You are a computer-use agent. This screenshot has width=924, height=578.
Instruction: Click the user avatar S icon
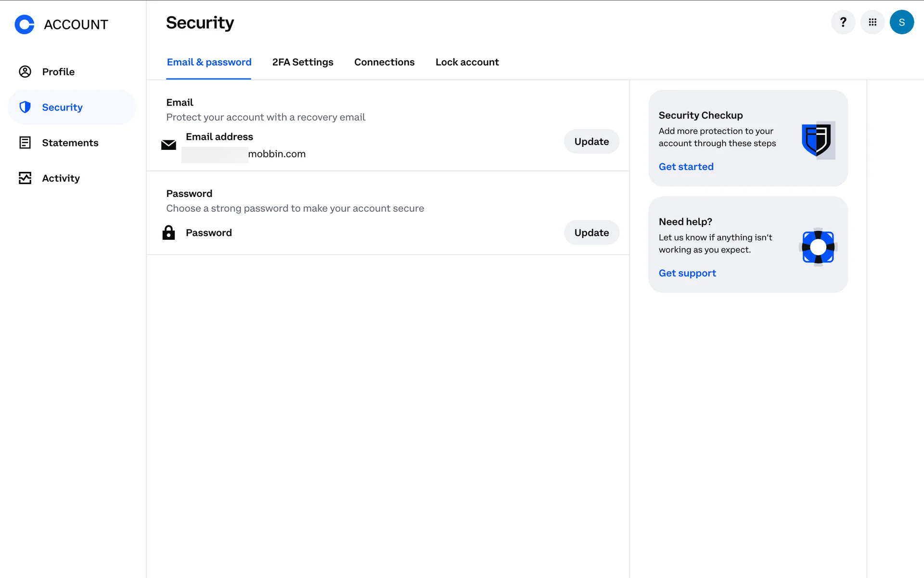point(901,22)
